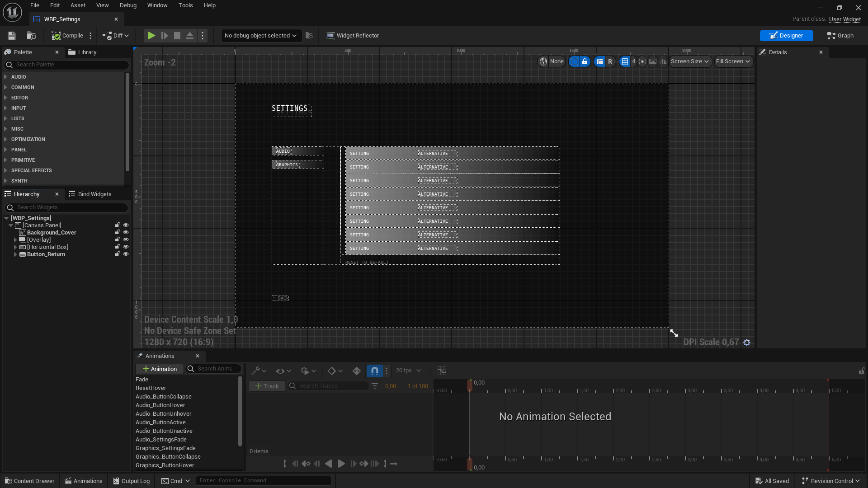This screenshot has width=868, height=488.
Task: Click the grid snapping icon in viewport
Action: [625, 61]
